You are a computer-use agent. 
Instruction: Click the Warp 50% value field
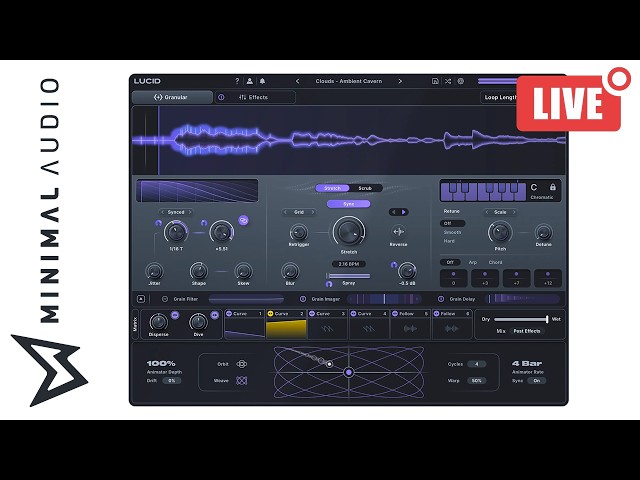pyautogui.click(x=476, y=380)
